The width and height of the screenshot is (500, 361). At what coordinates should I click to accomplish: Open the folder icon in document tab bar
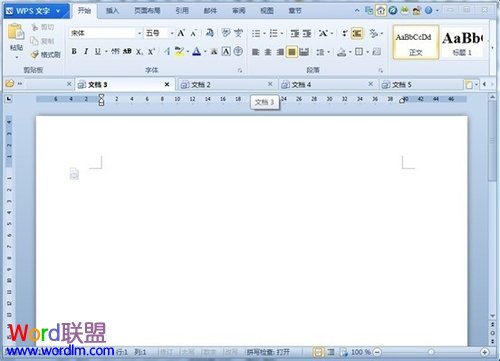pos(10,83)
